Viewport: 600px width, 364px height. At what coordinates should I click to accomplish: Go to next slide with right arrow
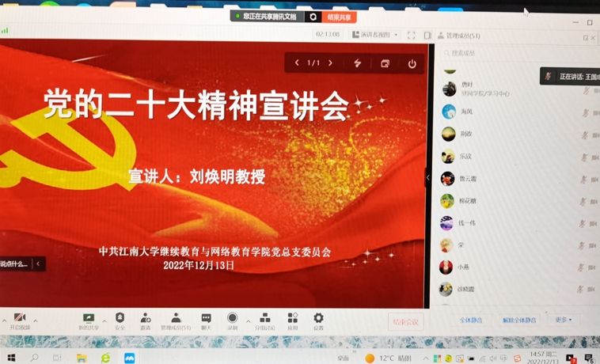point(331,63)
